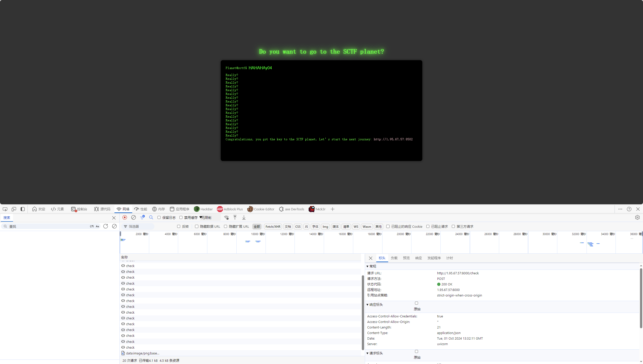Image resolution: width=643 pixels, height=364 pixels.
Task: Open network conditions wifi icon
Action: click(x=226, y=218)
